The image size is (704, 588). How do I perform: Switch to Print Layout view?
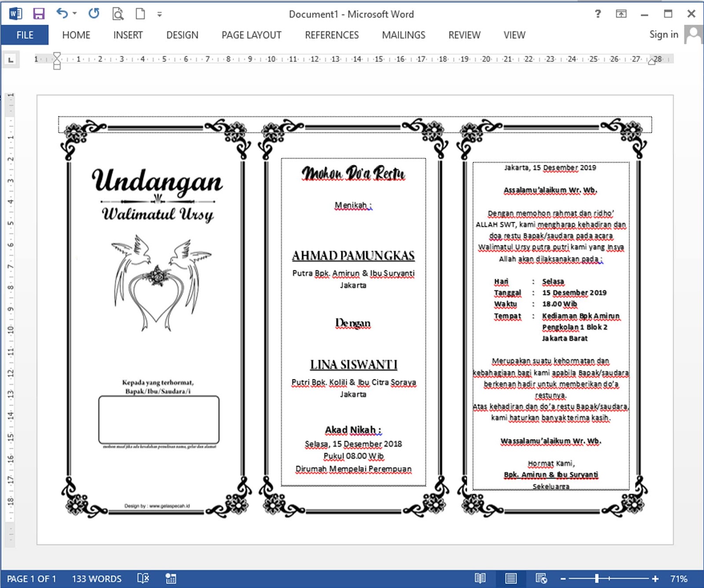coord(510,578)
